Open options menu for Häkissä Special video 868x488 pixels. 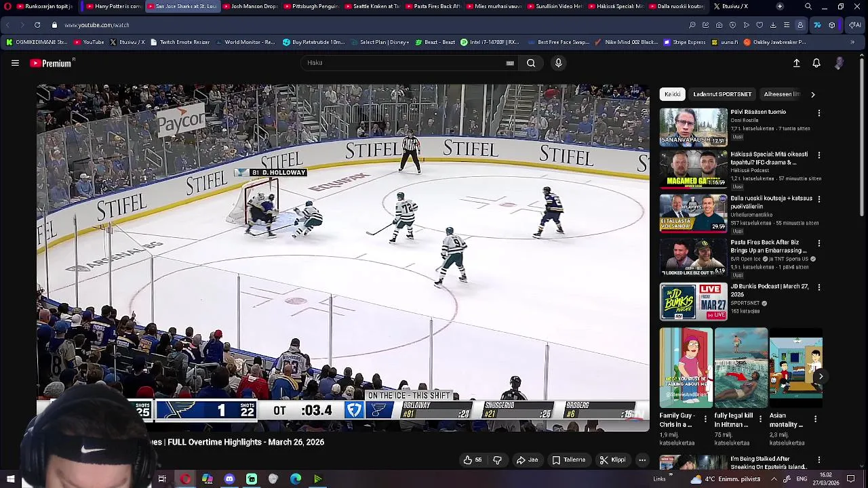(x=818, y=155)
